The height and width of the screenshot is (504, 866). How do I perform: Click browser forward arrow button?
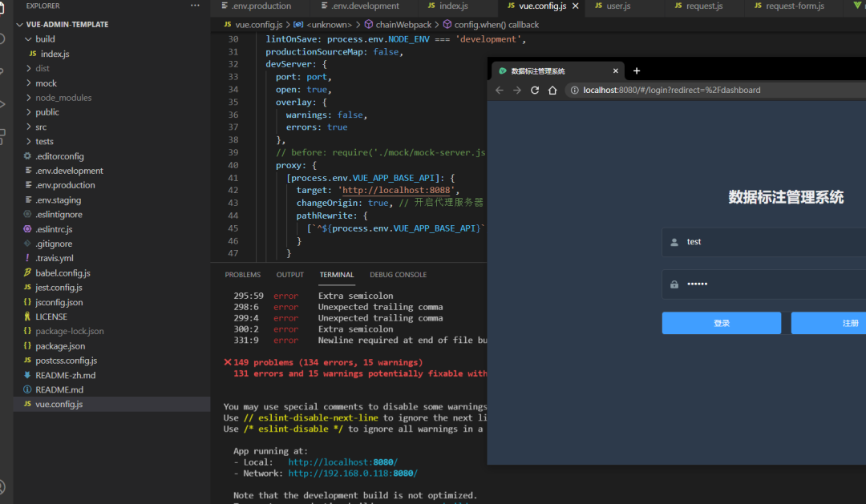click(x=517, y=90)
